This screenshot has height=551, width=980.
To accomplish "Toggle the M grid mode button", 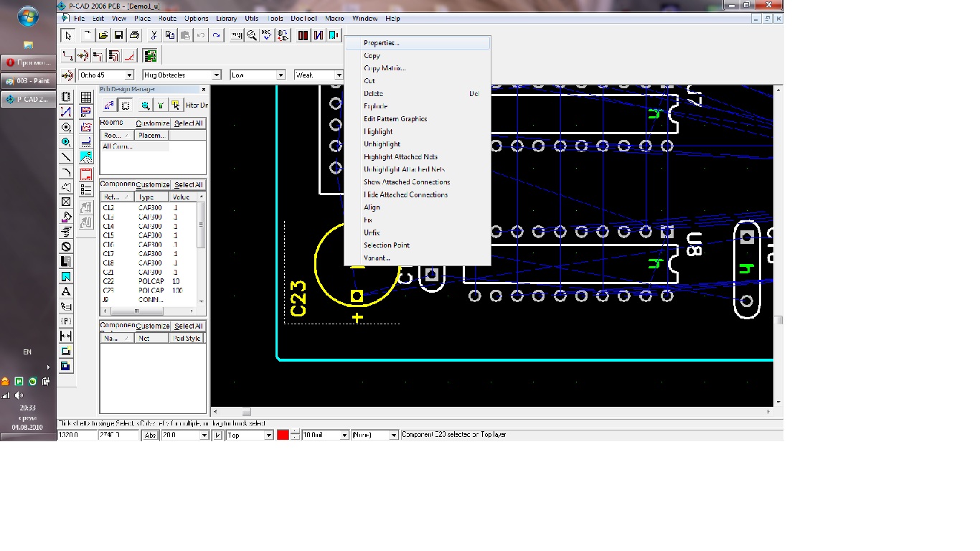I will point(218,435).
